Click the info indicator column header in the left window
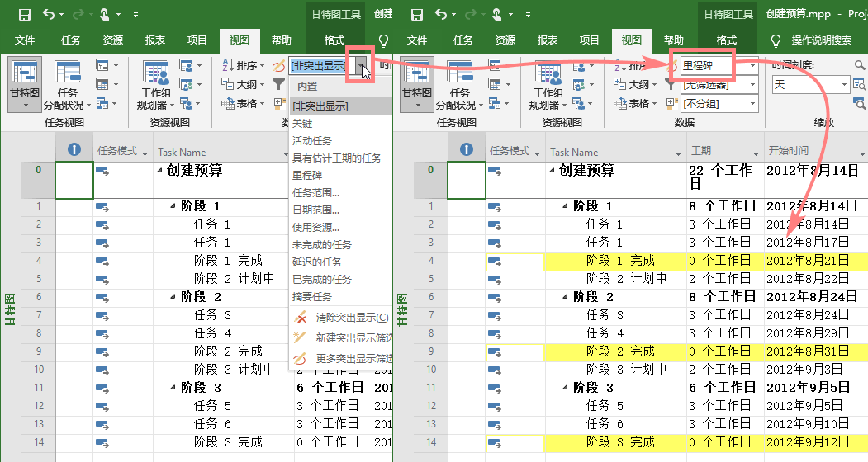The width and height of the screenshot is (868, 462). pos(74,149)
